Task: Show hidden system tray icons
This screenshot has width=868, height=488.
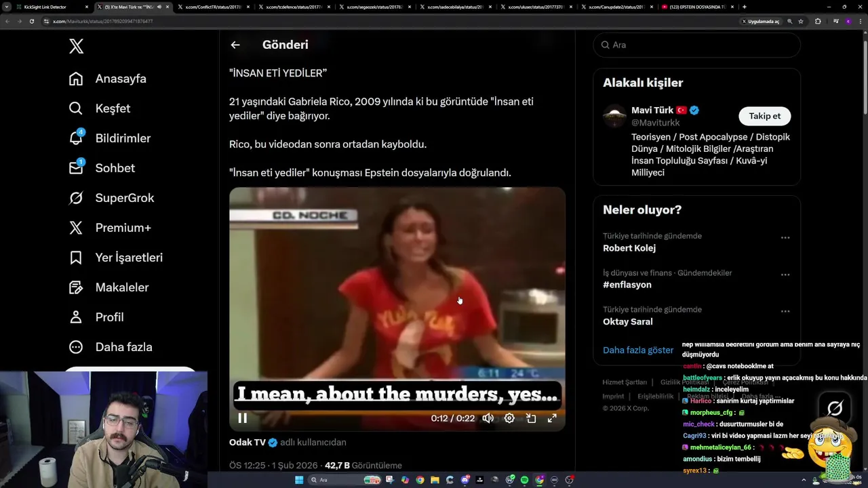Action: coord(804,479)
